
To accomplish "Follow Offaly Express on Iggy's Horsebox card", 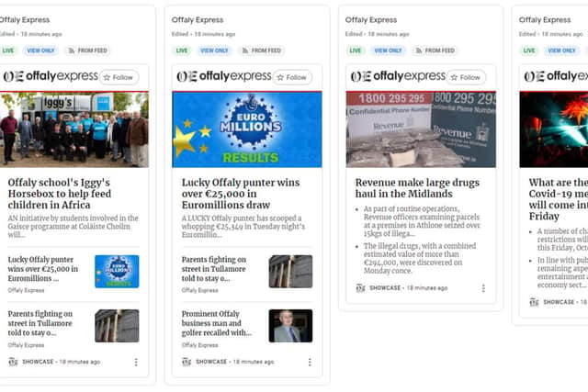I will pos(119,78).
